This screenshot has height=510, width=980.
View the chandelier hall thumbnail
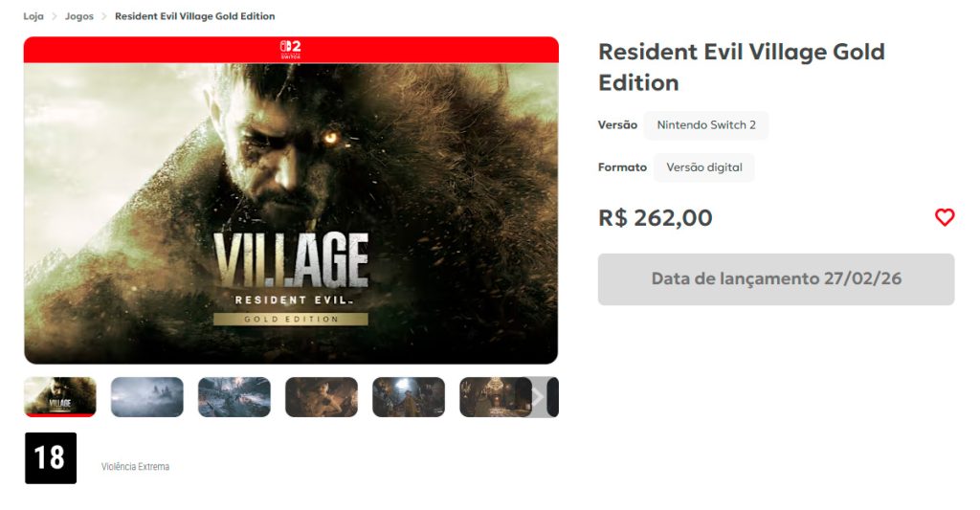coord(494,397)
